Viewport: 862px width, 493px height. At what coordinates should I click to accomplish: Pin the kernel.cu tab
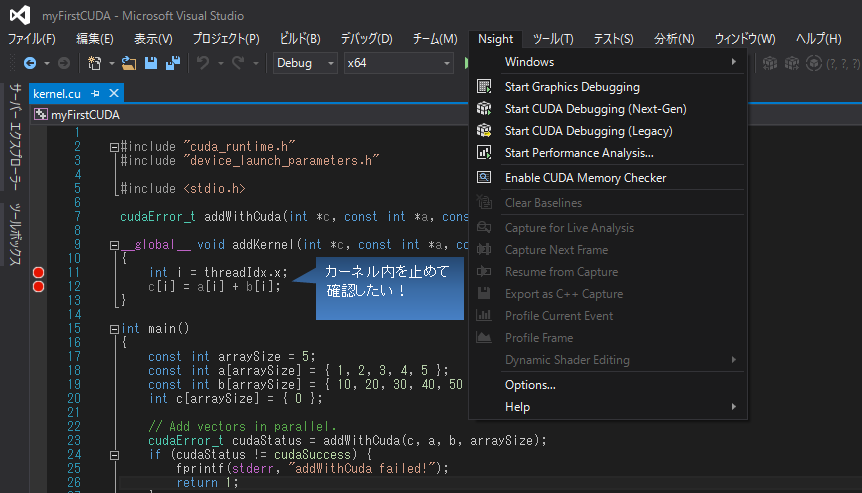(x=95, y=93)
